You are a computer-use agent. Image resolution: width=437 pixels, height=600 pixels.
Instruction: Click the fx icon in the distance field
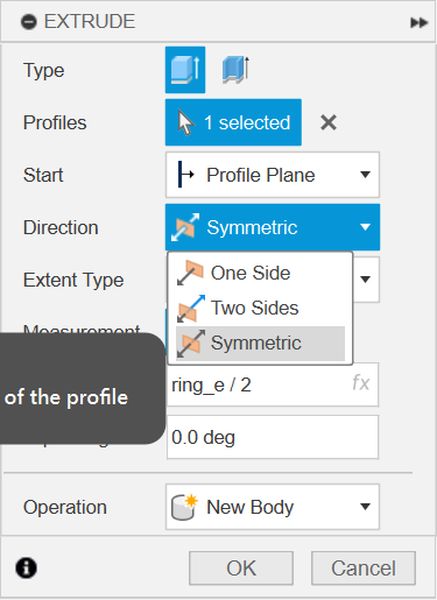coord(360,383)
